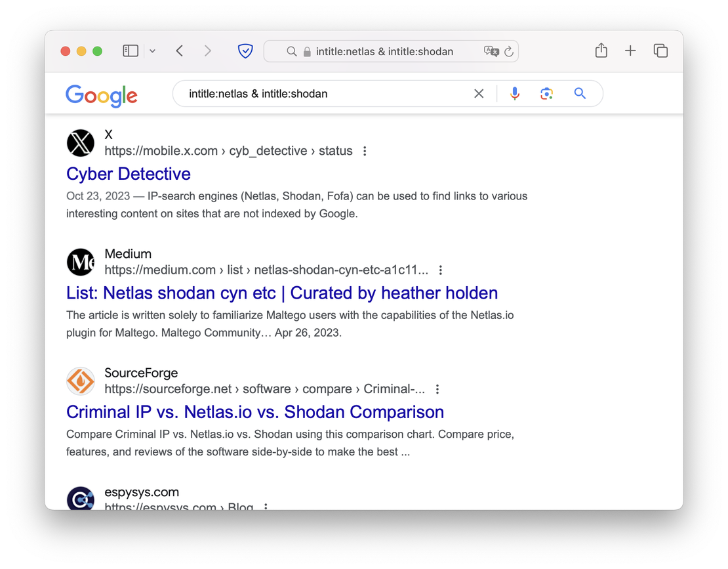Viewport: 728px width, 569px height.
Task: Click the translate page icon
Action: (x=491, y=51)
